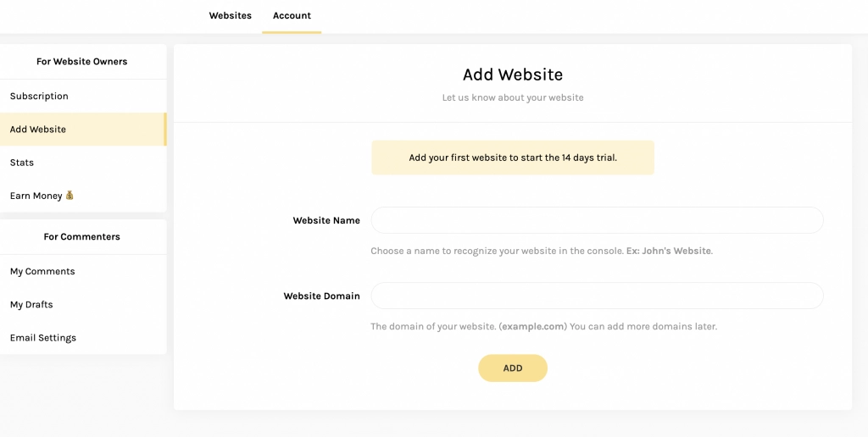Screen dimensions: 868x437
Task: Click the John's Website example hint
Action: tap(669, 251)
